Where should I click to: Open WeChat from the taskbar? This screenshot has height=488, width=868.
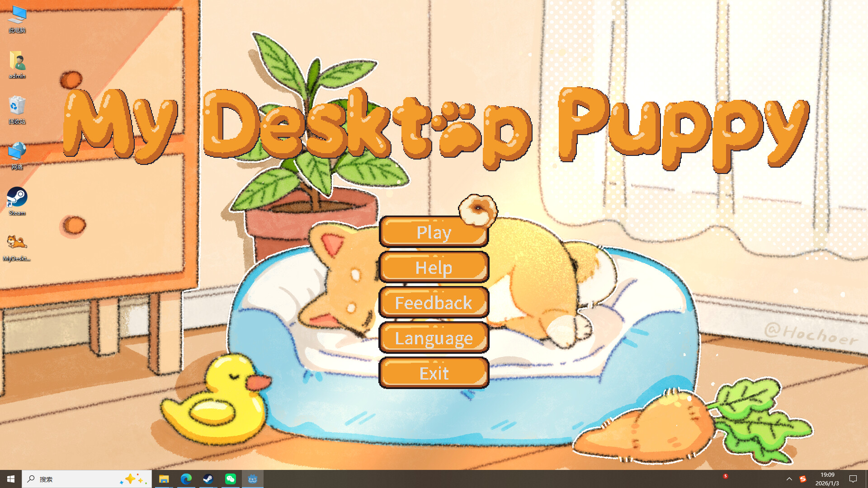click(x=231, y=479)
